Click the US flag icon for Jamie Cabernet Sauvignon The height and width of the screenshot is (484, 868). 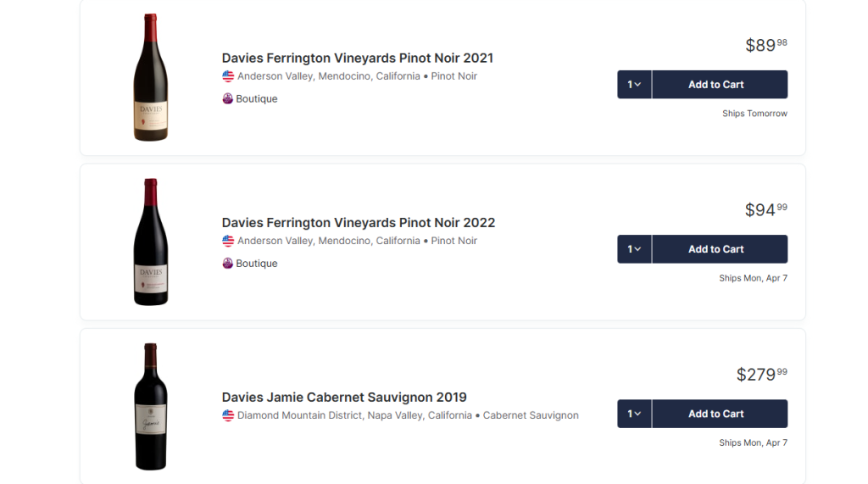point(228,415)
